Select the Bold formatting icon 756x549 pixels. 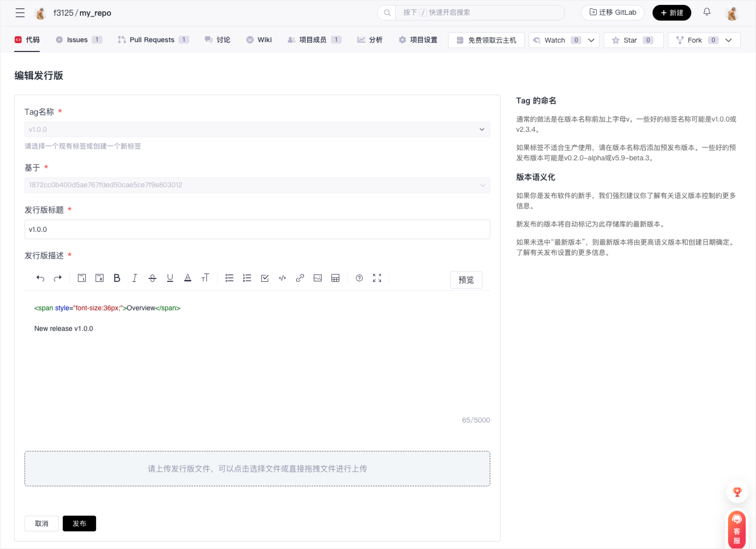(x=117, y=278)
